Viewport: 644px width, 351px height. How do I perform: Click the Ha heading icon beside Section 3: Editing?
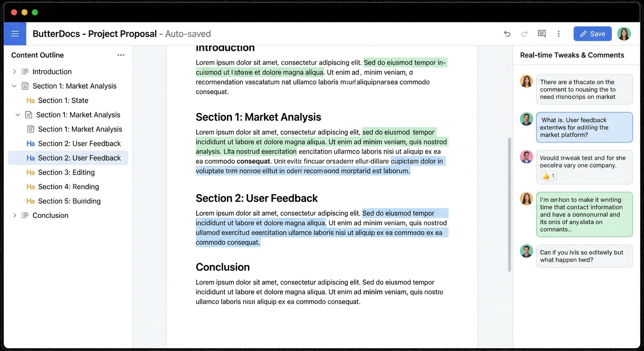[x=30, y=172]
